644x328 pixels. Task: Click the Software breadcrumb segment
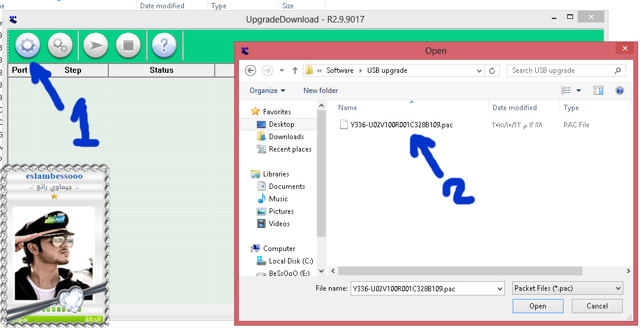pos(339,70)
